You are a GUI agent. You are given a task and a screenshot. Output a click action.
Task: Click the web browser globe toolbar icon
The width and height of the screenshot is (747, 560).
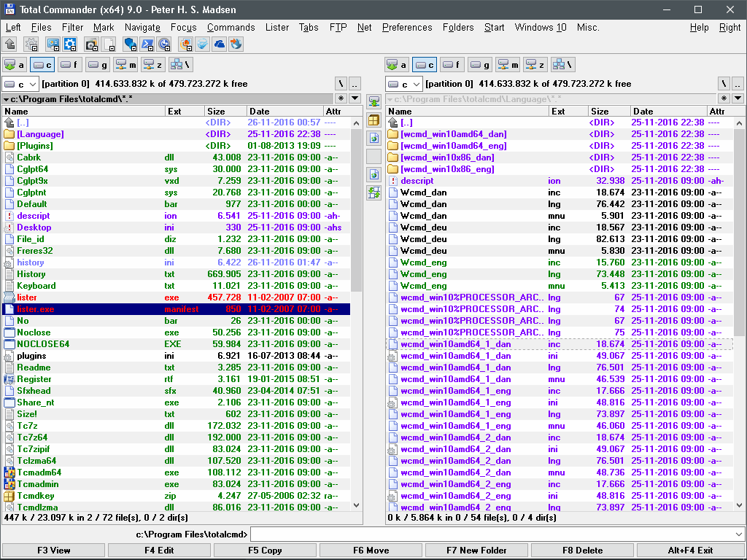(x=236, y=44)
